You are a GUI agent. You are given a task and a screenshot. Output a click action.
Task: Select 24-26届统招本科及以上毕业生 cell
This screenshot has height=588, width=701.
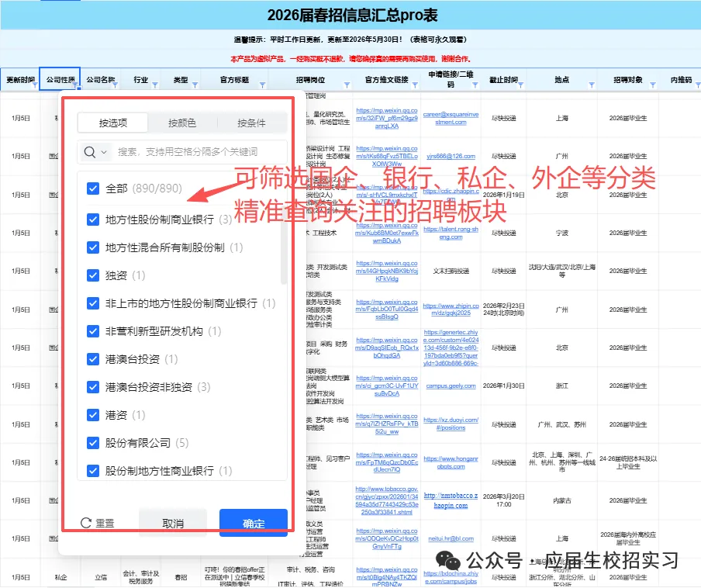628,462
